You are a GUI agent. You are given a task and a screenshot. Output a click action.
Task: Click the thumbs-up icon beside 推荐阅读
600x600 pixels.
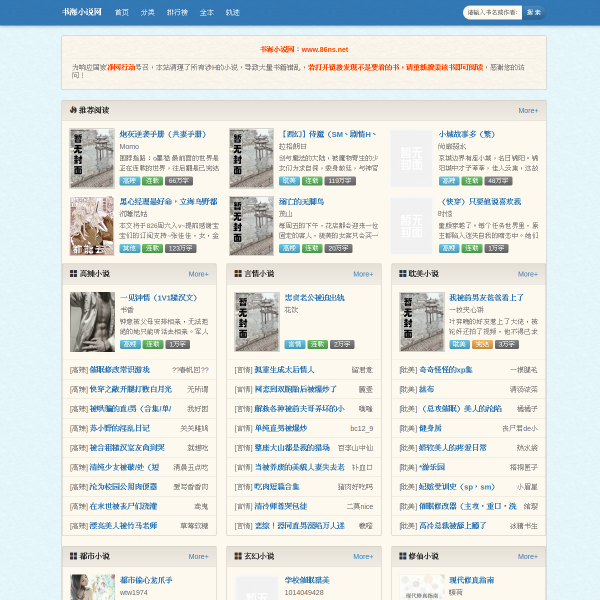click(73, 110)
